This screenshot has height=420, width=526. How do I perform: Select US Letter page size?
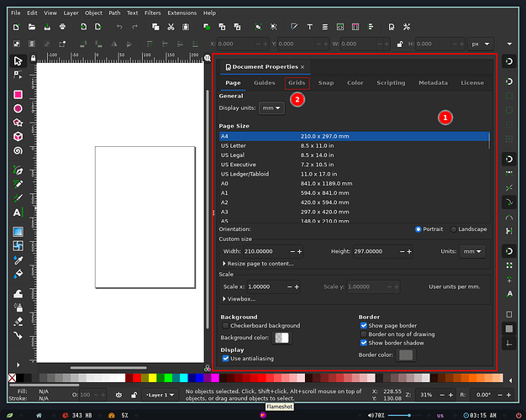pyautogui.click(x=355, y=145)
